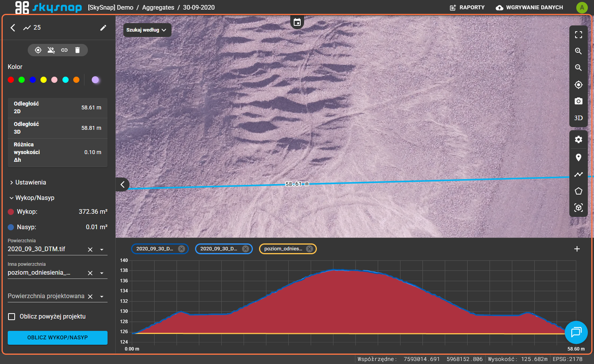Select the polygon area tool

pos(578,191)
